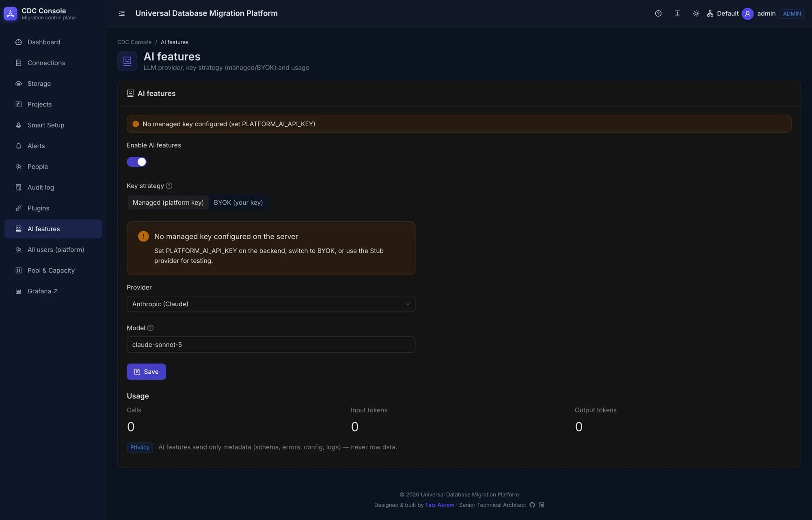Click the CDC Console breadcrumb link
This screenshot has width=812, height=520.
coord(134,42)
